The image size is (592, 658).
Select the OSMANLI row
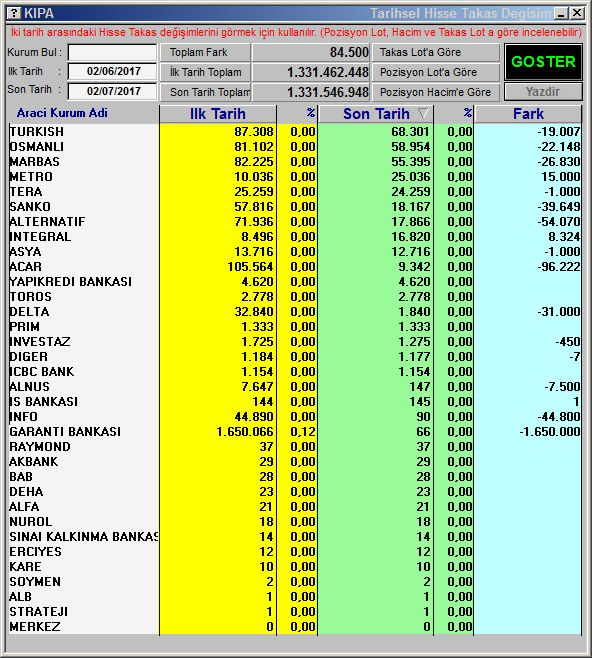pos(295,147)
